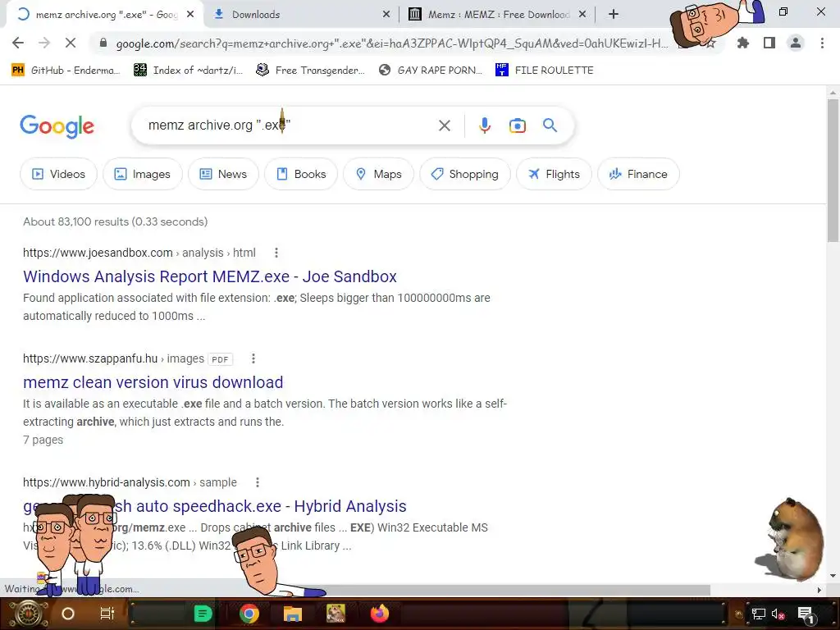Close the Memz Free Download tab
840x630 pixels.
[582, 15]
